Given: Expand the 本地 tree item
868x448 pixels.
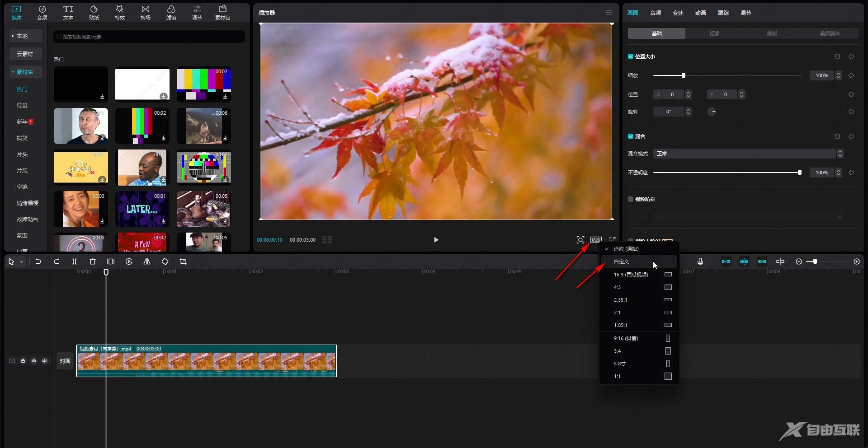Looking at the screenshot, I should [26, 36].
